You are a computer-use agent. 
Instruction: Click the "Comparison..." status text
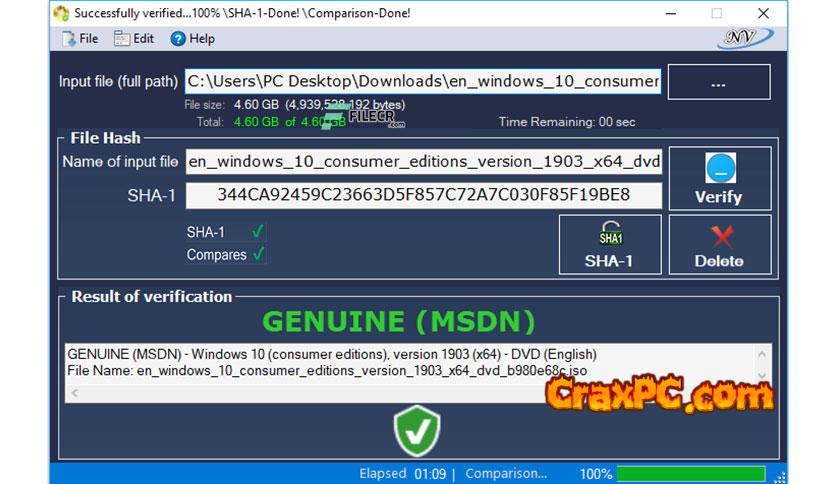point(506,473)
